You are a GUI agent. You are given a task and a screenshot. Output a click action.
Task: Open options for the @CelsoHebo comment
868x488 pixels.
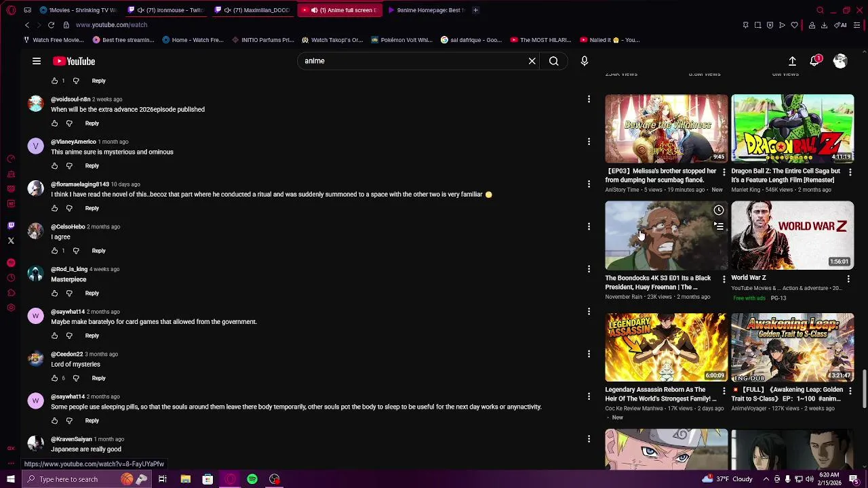pyautogui.click(x=589, y=227)
